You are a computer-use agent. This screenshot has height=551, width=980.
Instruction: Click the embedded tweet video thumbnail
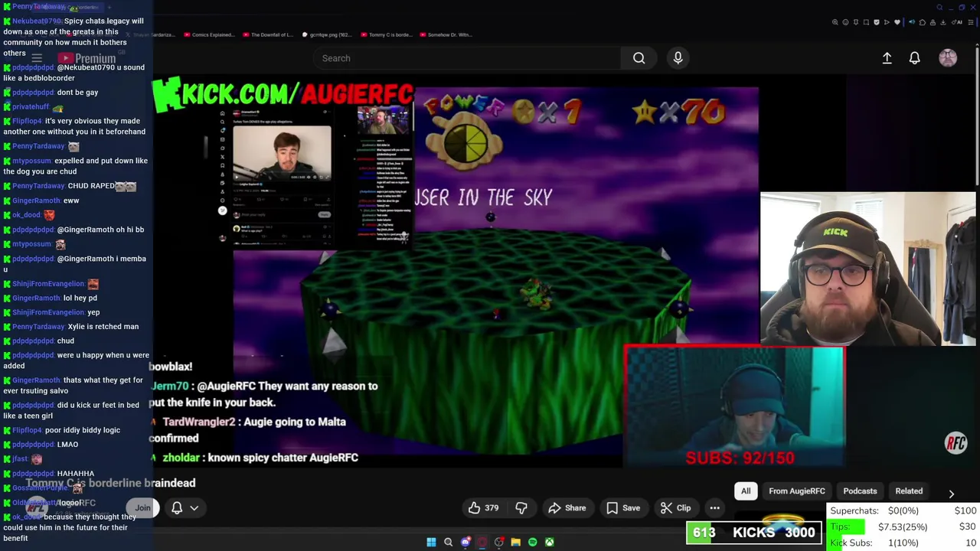coord(282,153)
